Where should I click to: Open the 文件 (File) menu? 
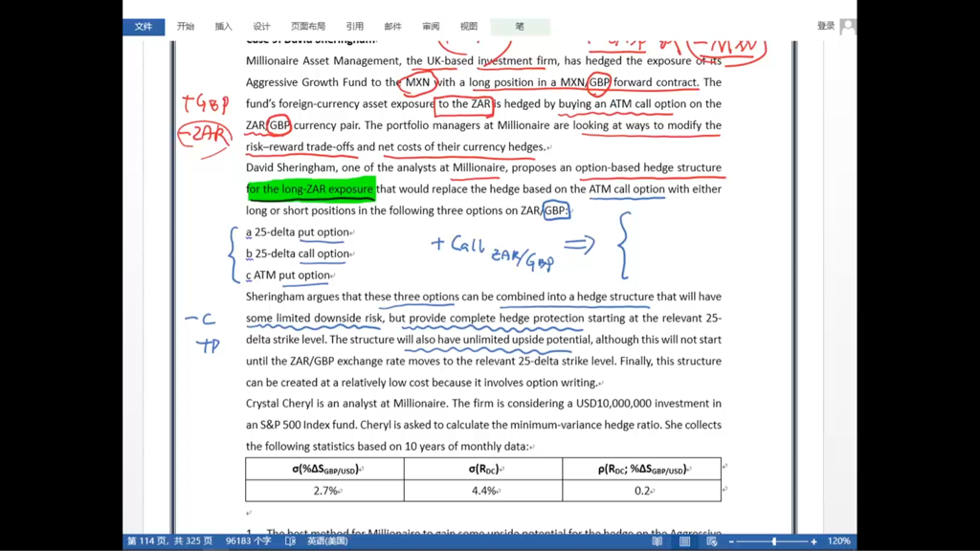pos(144,27)
